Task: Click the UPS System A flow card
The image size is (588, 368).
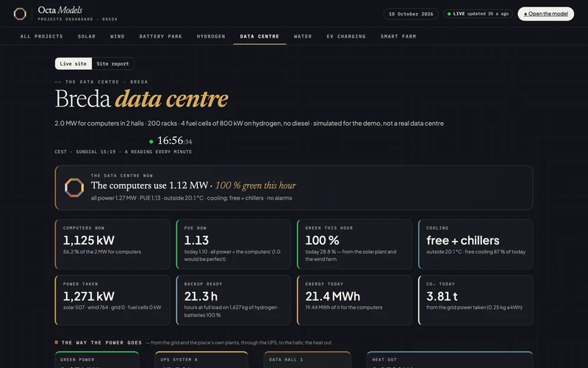Action: pos(201,360)
